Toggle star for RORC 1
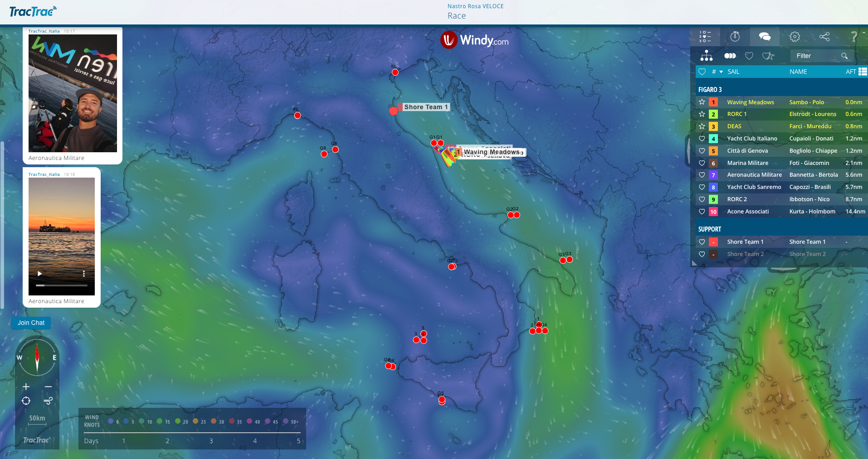The height and width of the screenshot is (459, 868). click(x=702, y=114)
